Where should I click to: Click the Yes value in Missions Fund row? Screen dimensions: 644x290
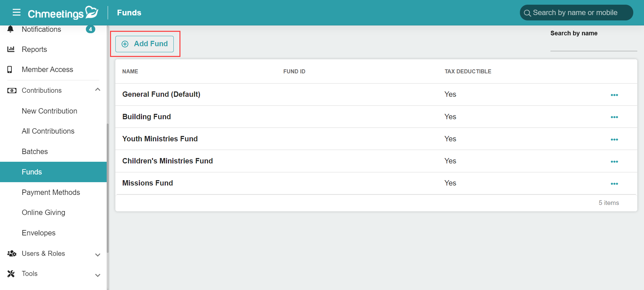pos(450,183)
